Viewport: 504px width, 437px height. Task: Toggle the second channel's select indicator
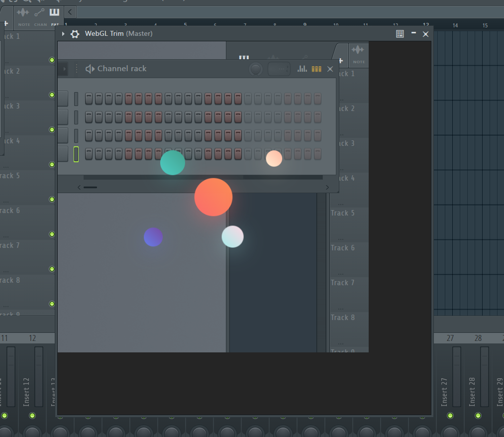[76, 117]
